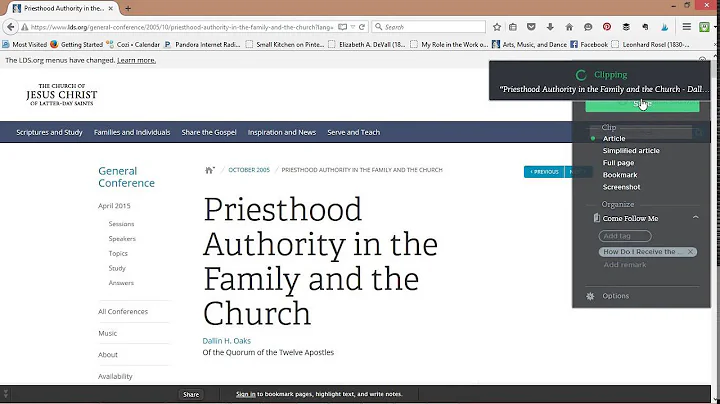Open the Scriptures and Study menu
This screenshot has height=404, width=720.
click(48, 132)
